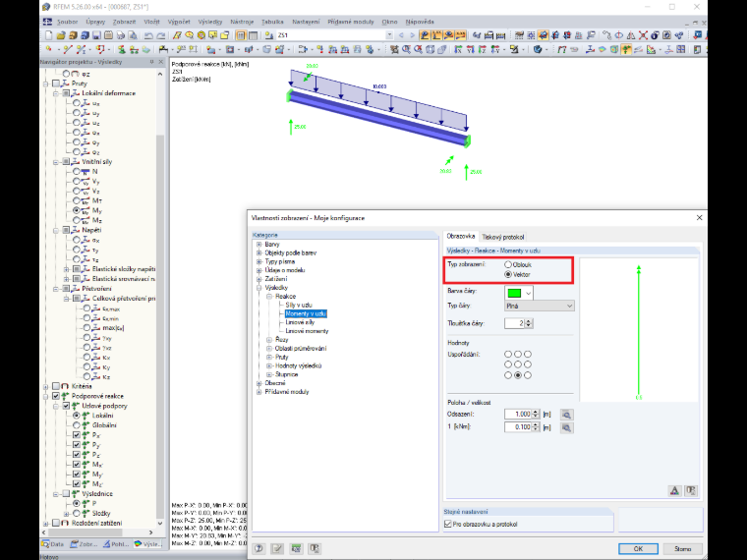Image resolution: width=747 pixels, height=560 pixels.
Task: Select the Stupnice tree item
Action: click(286, 374)
